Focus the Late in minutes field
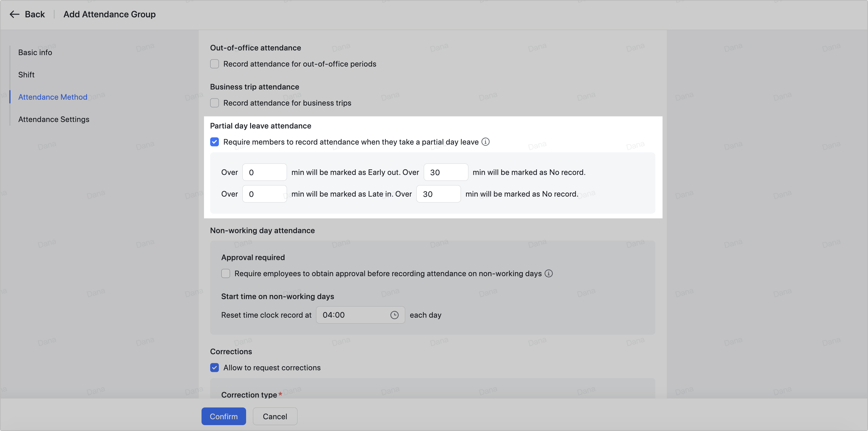 click(x=264, y=194)
